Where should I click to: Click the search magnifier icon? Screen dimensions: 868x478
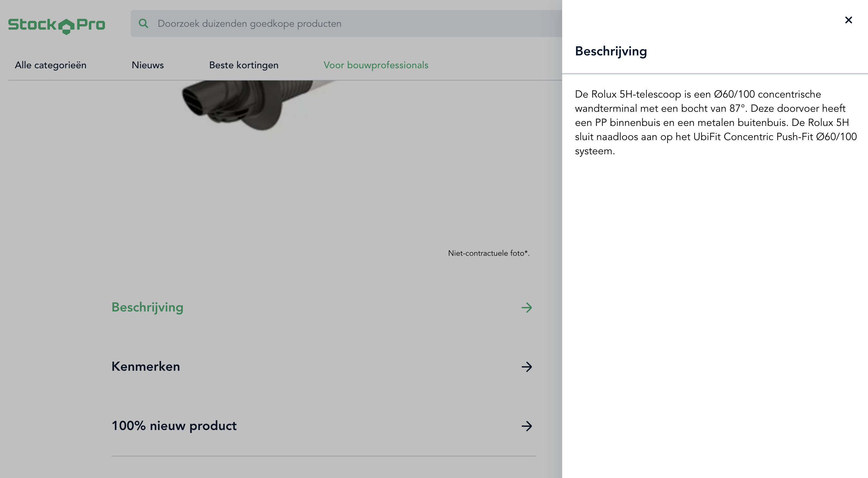(143, 23)
